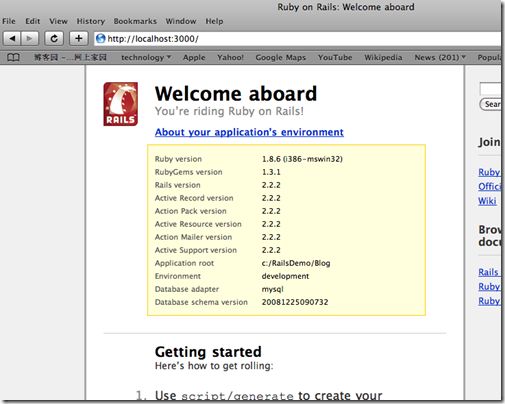Click the sidebar search input field

tap(490, 89)
